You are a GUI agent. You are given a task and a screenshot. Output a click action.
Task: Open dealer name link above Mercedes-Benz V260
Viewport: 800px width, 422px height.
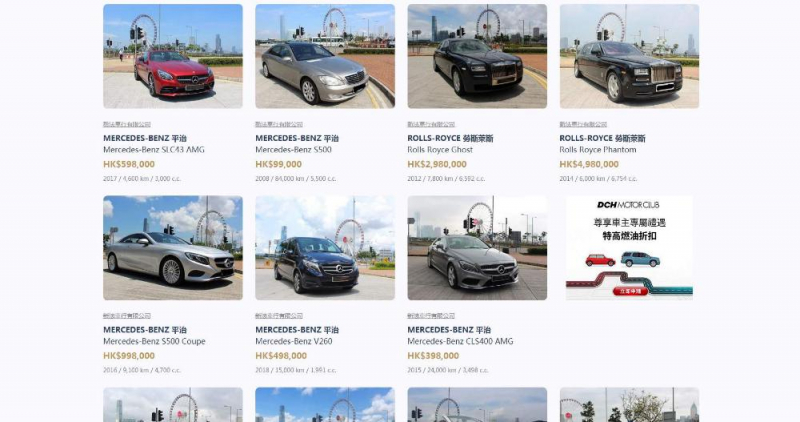pos(279,316)
